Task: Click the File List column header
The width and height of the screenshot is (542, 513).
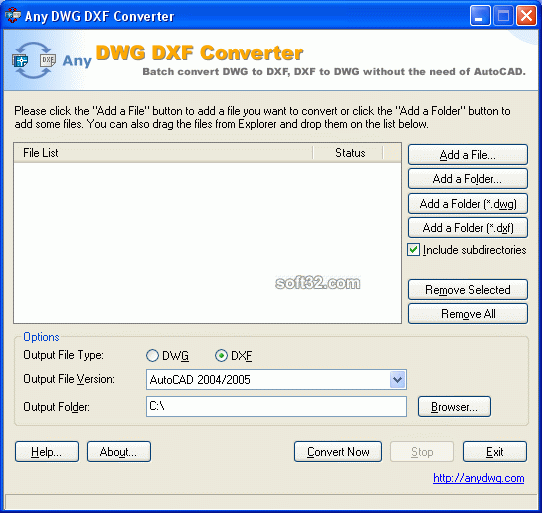Action: click(163, 153)
